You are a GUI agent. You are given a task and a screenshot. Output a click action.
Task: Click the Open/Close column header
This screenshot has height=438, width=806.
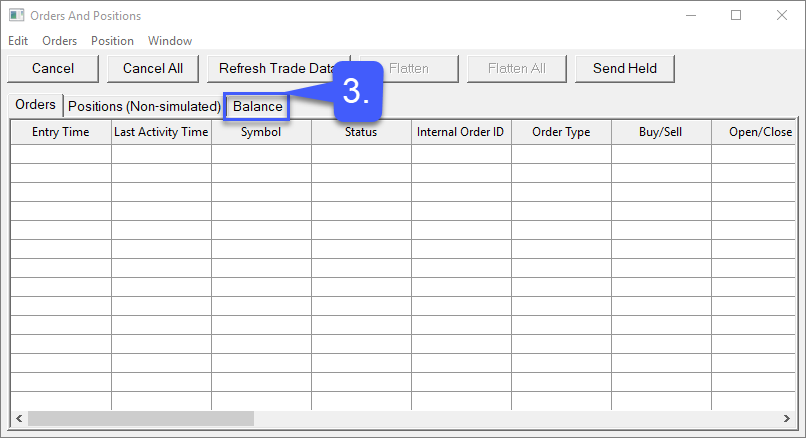click(754, 132)
